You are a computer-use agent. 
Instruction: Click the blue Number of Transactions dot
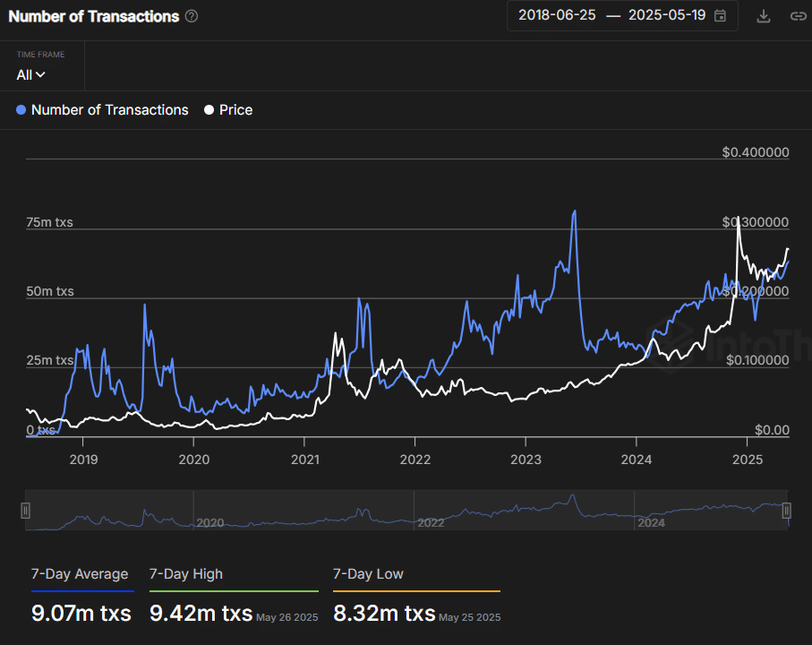[x=21, y=110]
